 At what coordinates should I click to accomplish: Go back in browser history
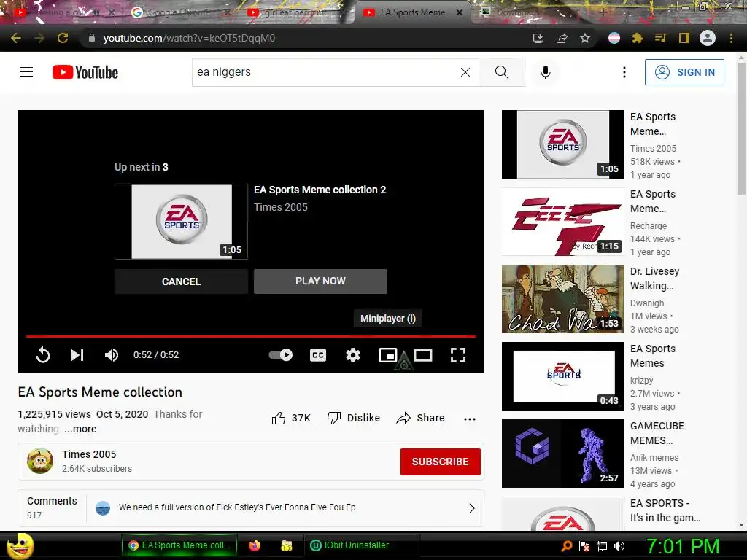pyautogui.click(x=16, y=38)
